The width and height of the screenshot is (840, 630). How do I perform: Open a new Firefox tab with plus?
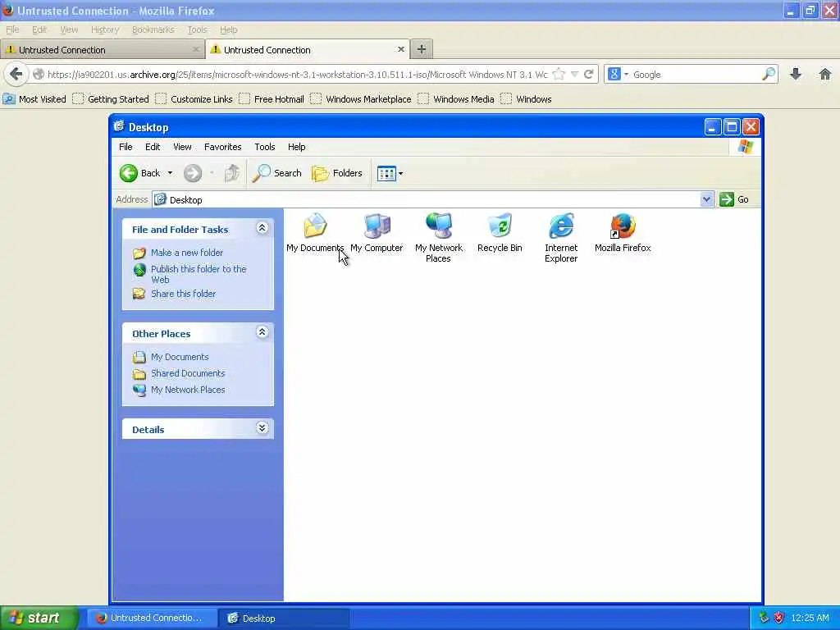422,49
